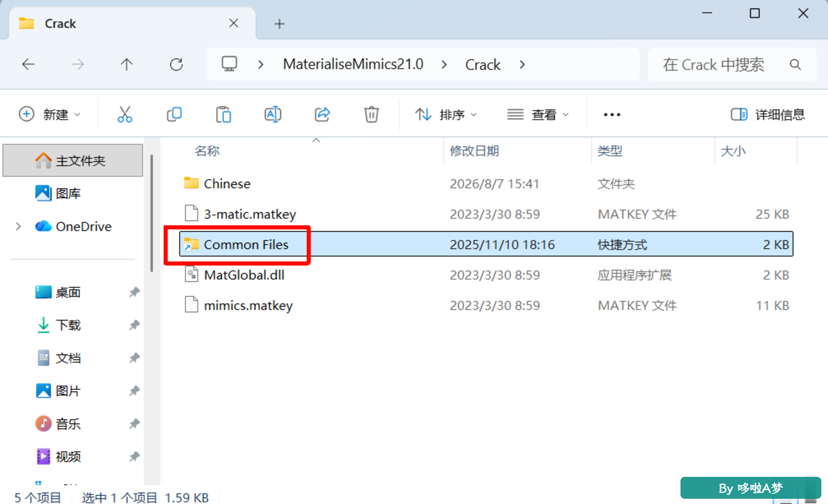Click the mimics.matkey file icon

point(191,305)
